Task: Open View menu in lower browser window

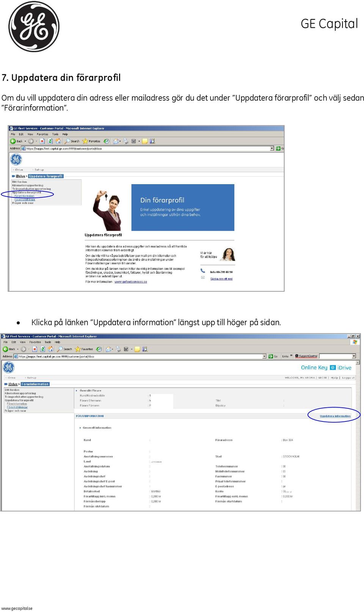Action: point(23,342)
